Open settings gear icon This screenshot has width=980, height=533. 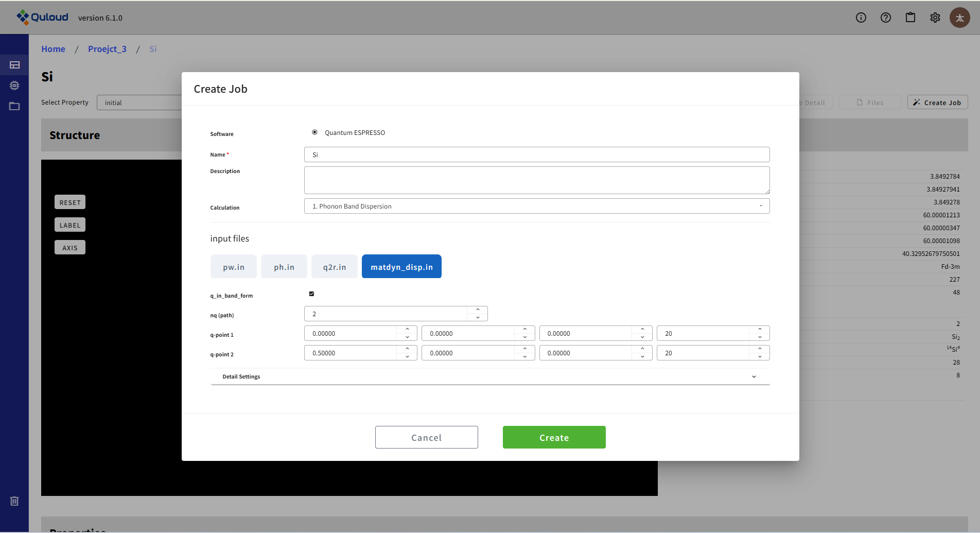pos(935,18)
